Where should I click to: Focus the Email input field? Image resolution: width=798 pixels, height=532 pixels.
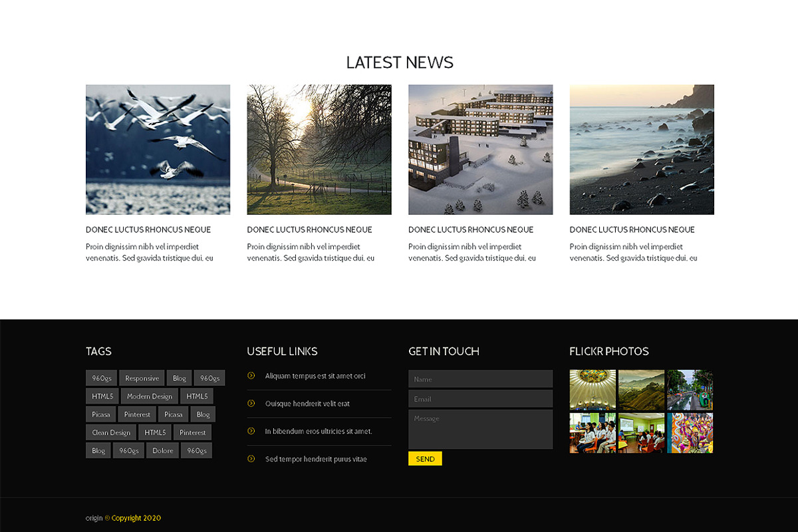click(x=480, y=399)
